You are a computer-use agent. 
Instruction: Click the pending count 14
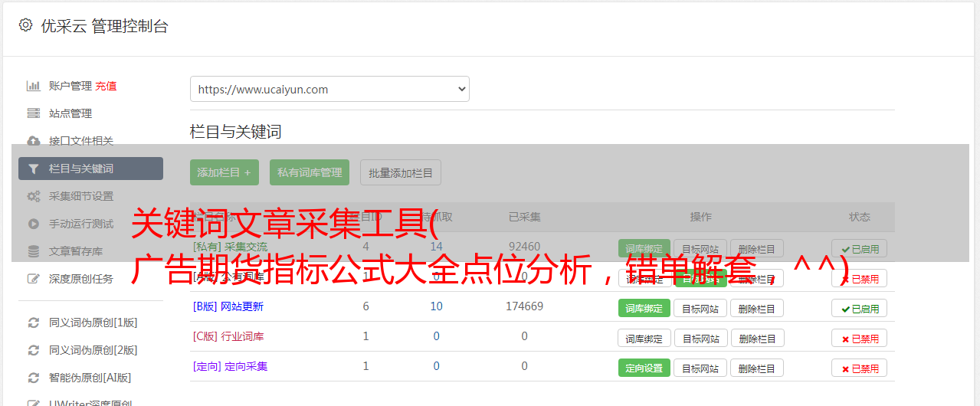tap(437, 247)
